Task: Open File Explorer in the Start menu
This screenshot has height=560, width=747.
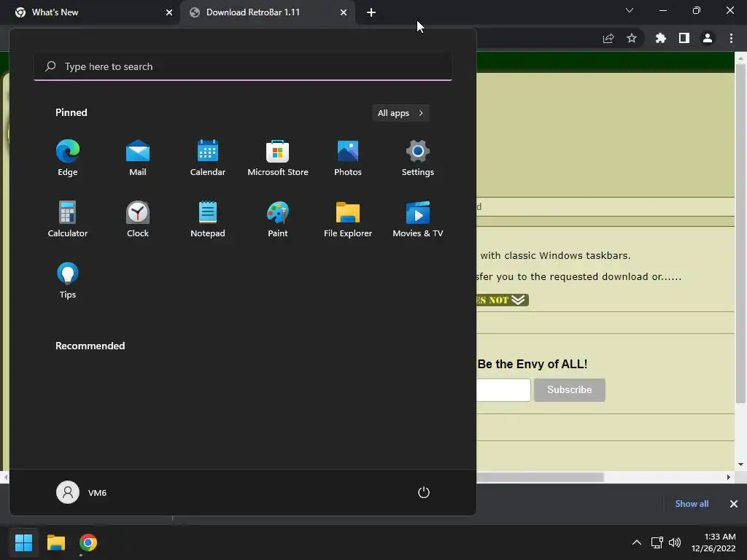Action: [x=348, y=219]
